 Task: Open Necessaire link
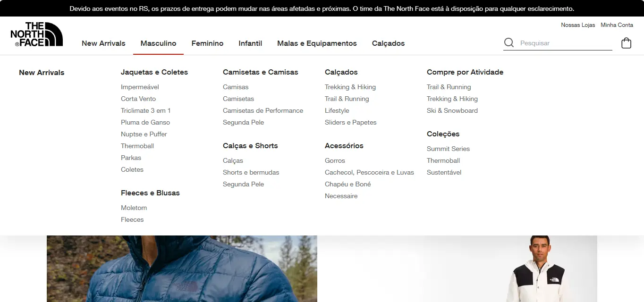coord(341,196)
